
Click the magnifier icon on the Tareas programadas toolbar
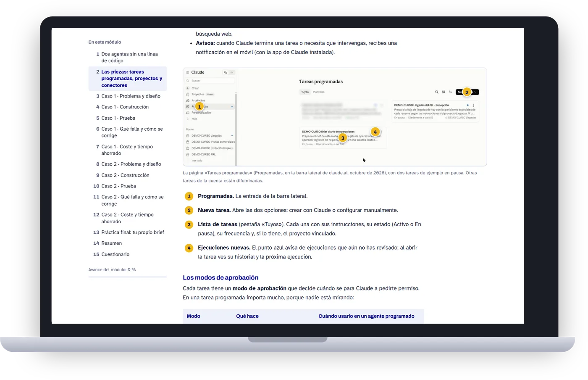pos(437,92)
